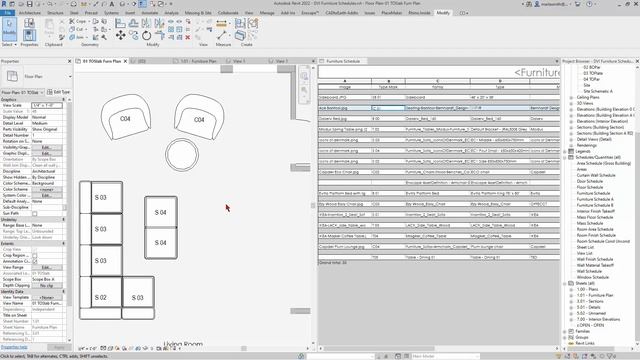Image resolution: width=640 pixels, height=360 pixels.
Task: Open the File menu tab
Action: click(x=7, y=13)
